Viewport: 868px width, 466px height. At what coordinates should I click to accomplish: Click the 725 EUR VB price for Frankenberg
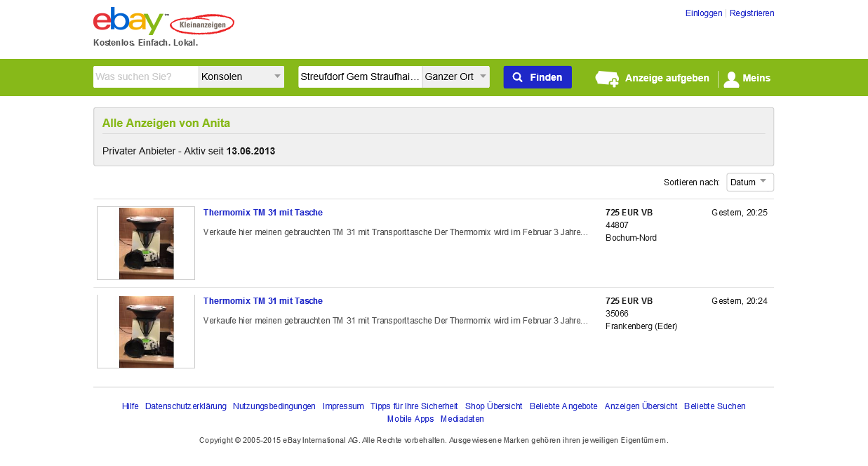[x=629, y=301]
